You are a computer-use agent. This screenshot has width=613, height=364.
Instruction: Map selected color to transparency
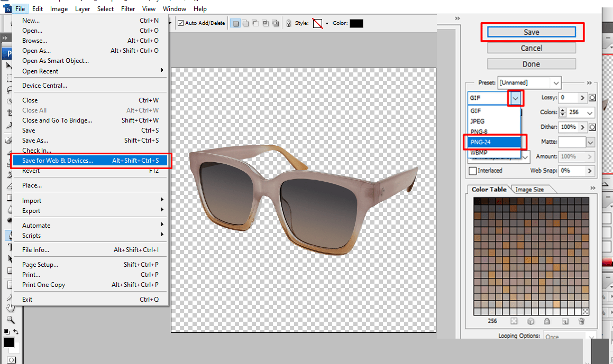(514, 321)
